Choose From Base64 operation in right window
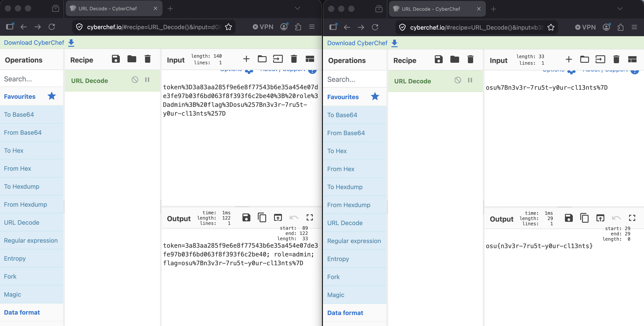 346,133
